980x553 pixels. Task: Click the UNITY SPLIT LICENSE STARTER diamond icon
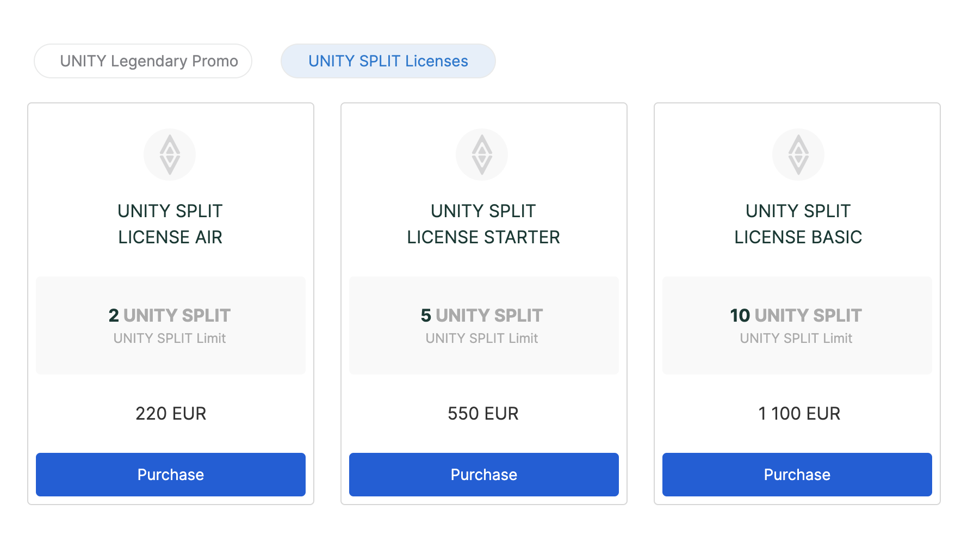point(482,155)
